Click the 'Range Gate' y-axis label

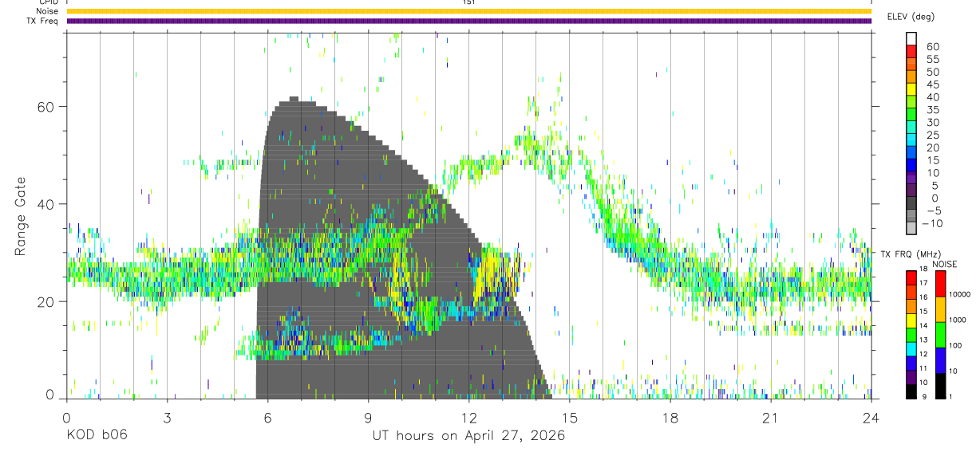point(21,218)
